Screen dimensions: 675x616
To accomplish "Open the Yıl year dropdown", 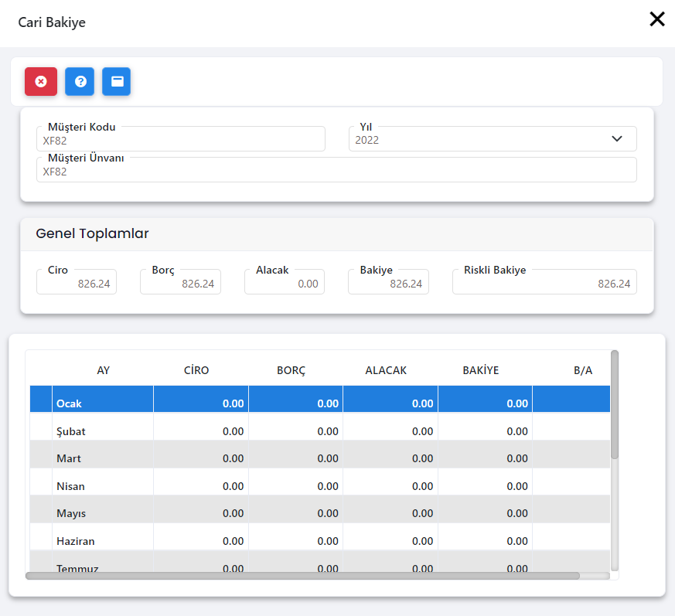I will [x=493, y=139].
